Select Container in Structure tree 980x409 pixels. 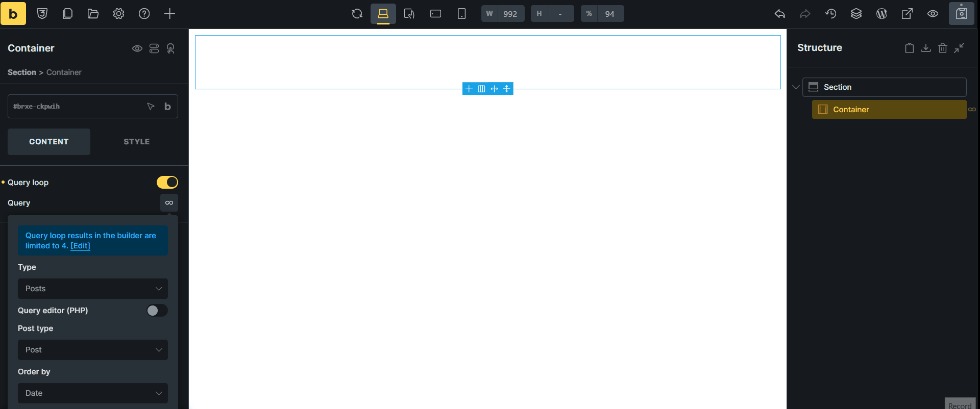coord(889,110)
